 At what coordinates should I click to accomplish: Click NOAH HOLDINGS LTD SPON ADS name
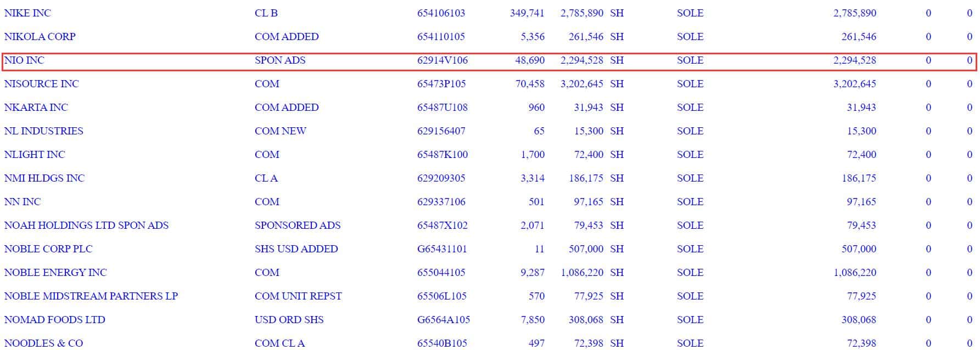click(x=86, y=225)
